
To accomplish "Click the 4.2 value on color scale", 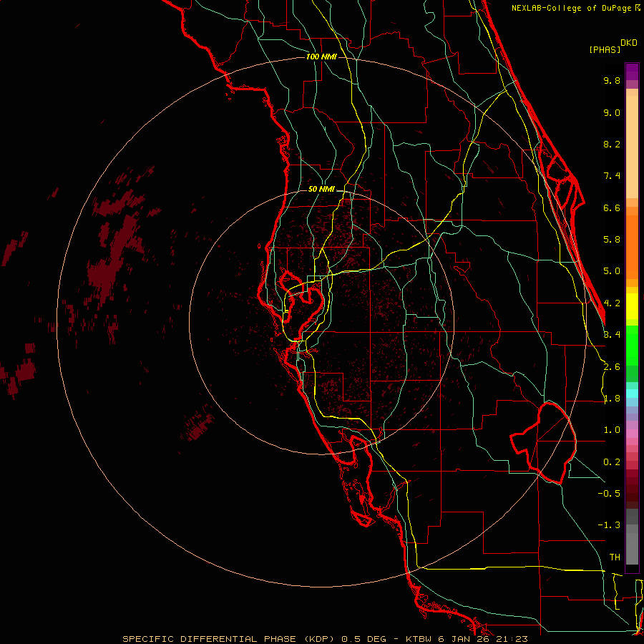I will pyautogui.click(x=613, y=303).
